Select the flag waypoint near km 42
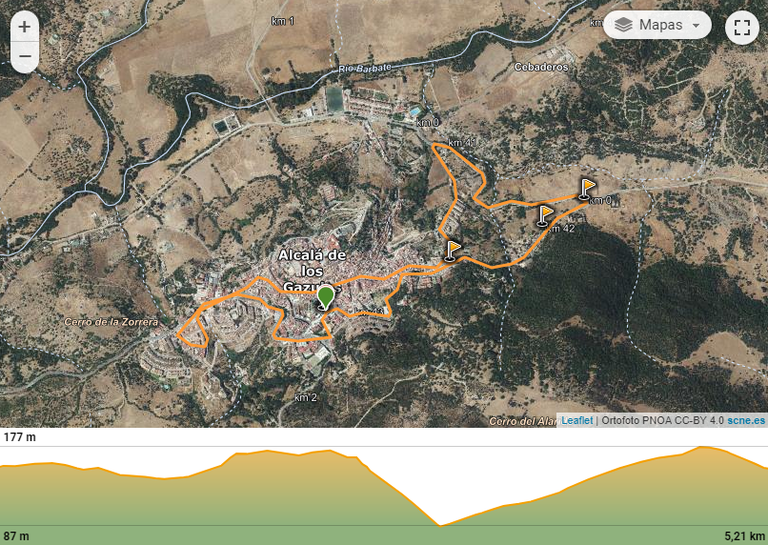Image resolution: width=768 pixels, height=545 pixels. tap(545, 216)
